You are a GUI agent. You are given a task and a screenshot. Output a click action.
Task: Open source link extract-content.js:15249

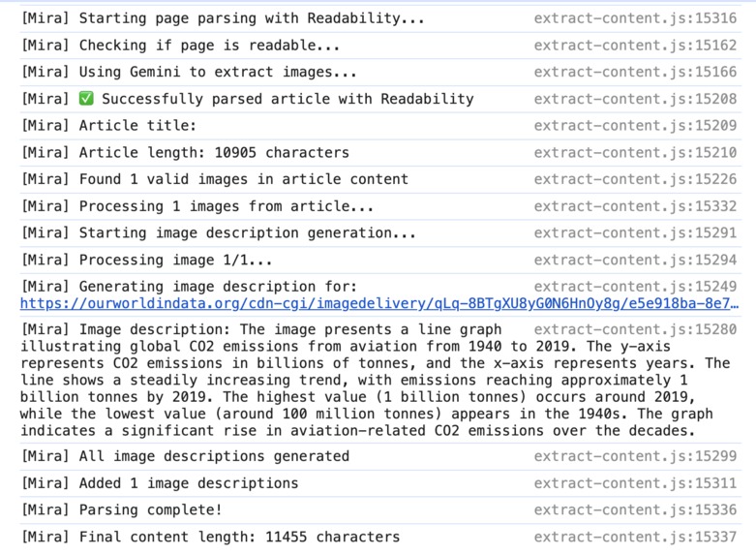click(x=635, y=286)
